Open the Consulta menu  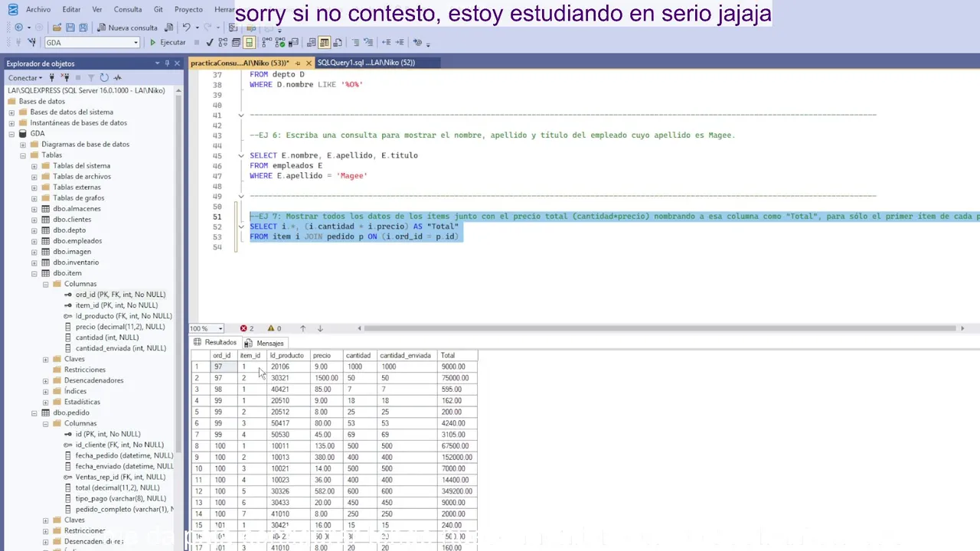tap(128, 9)
